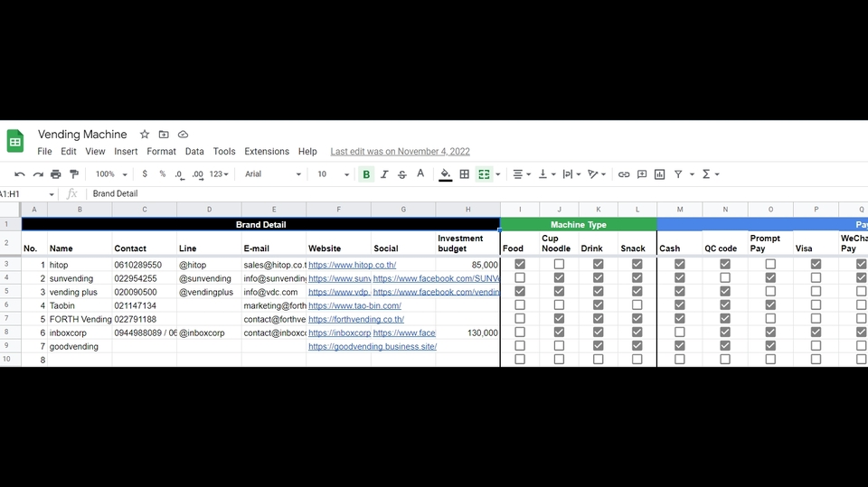Open the forthvending.co.th link

coord(356,319)
